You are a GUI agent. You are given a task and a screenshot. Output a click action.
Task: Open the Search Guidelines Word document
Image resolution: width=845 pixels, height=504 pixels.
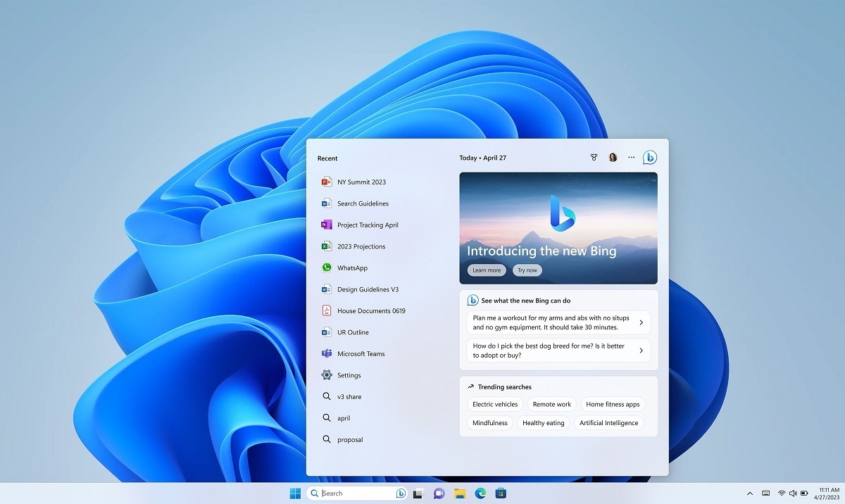(x=355, y=203)
